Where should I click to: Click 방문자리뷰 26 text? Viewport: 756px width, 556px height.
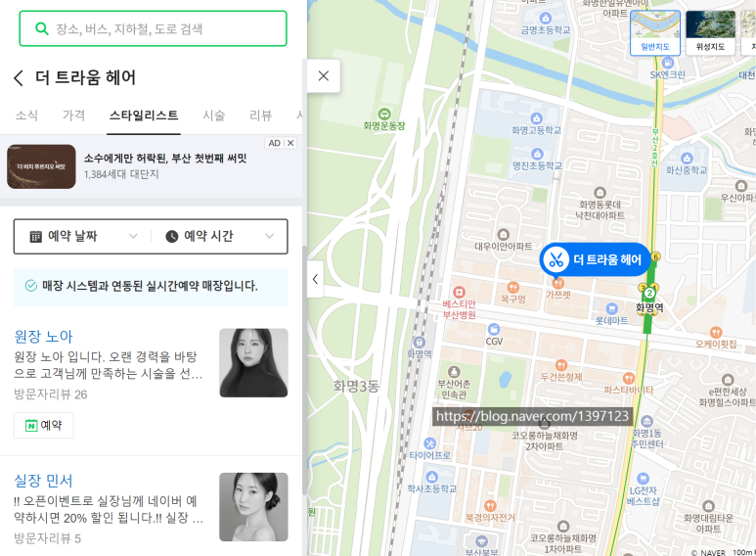[x=51, y=394]
